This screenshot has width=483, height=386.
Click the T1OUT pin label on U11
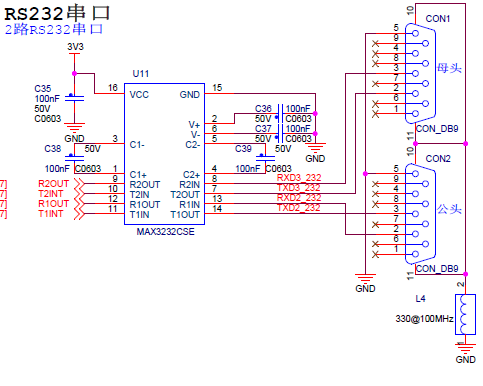pos(185,215)
